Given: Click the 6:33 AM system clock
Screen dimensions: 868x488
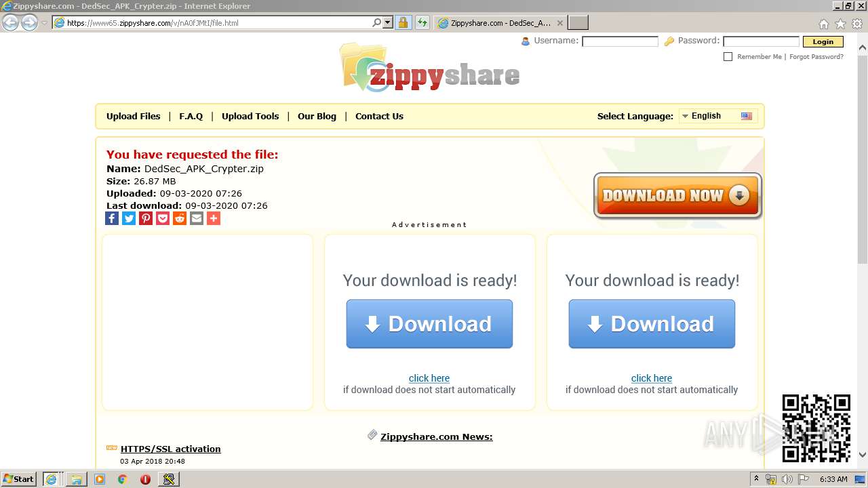Looking at the screenshot, I should coord(833,479).
